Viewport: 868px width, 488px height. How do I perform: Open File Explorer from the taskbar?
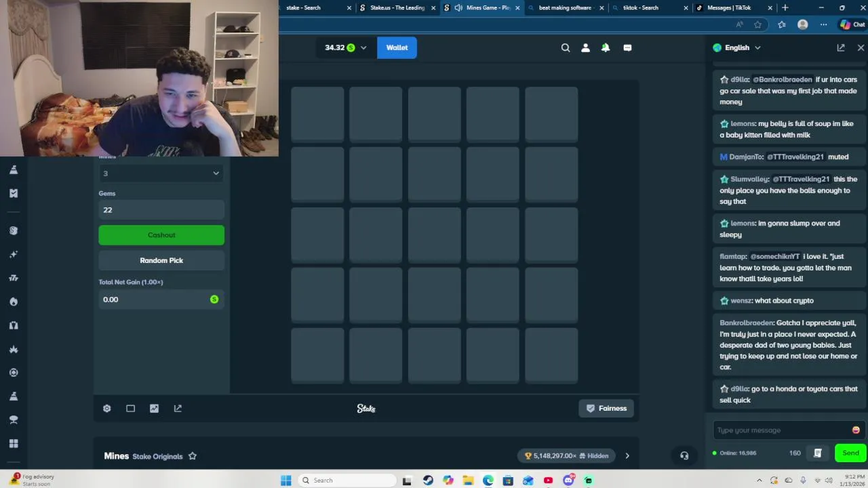pos(468,481)
